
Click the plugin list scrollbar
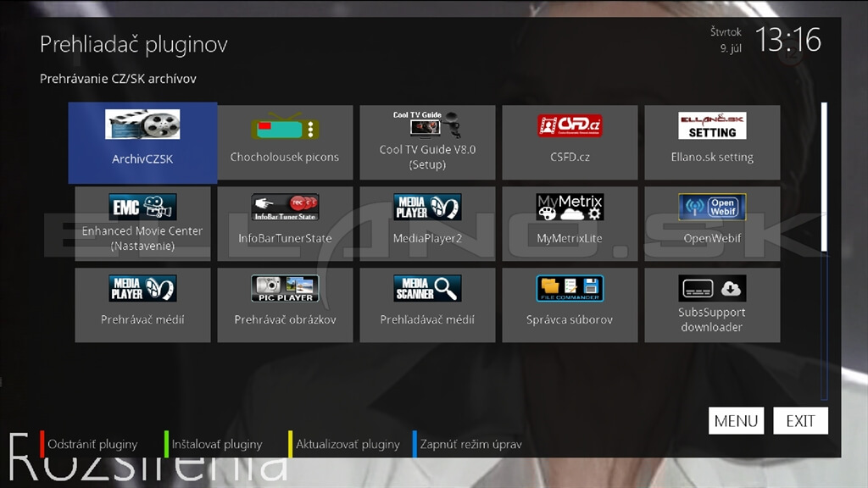[824, 250]
